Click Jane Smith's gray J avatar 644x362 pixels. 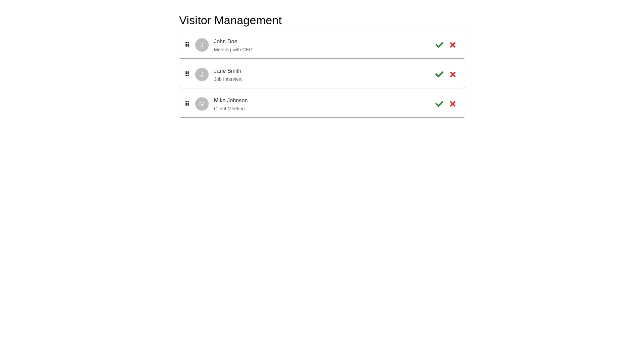pos(202,74)
